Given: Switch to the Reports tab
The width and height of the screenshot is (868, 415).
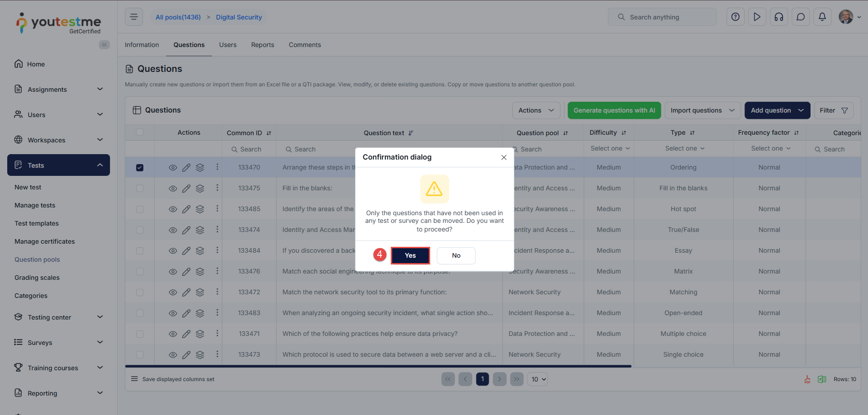Looking at the screenshot, I should click(263, 45).
